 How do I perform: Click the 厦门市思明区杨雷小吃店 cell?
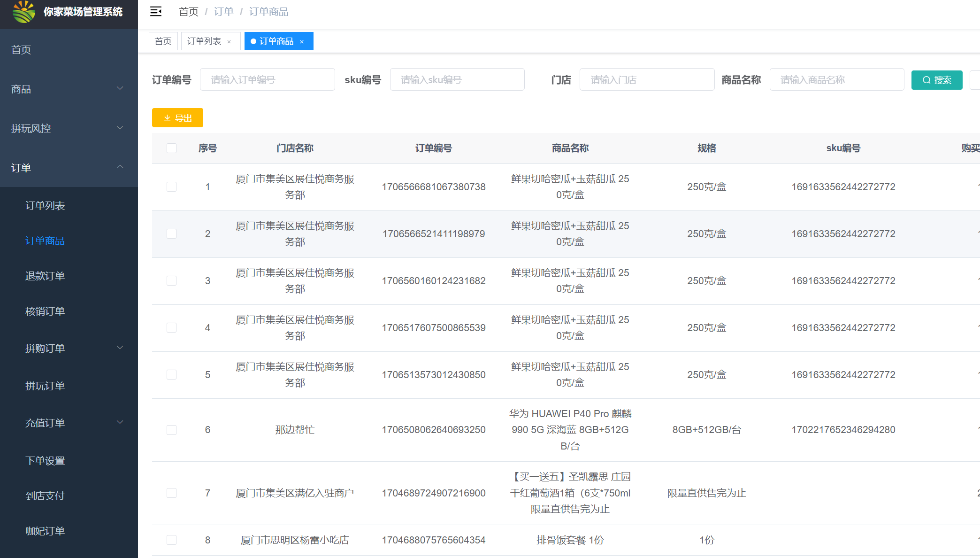[x=295, y=540]
